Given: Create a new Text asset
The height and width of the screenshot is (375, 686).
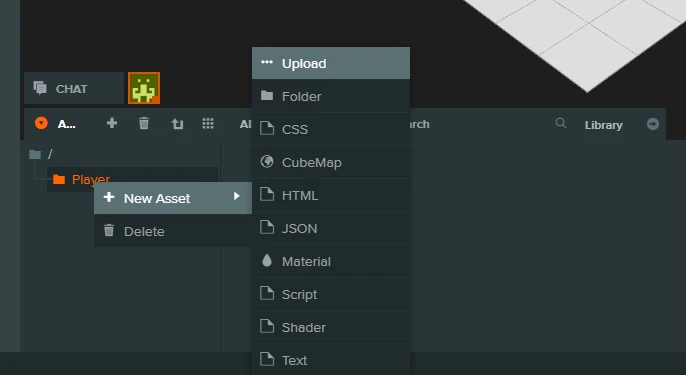Looking at the screenshot, I should point(331,360).
